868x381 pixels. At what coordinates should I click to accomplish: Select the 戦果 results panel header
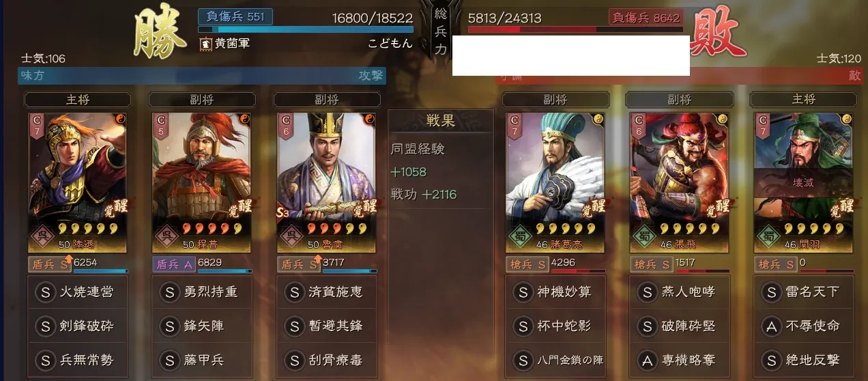click(441, 120)
